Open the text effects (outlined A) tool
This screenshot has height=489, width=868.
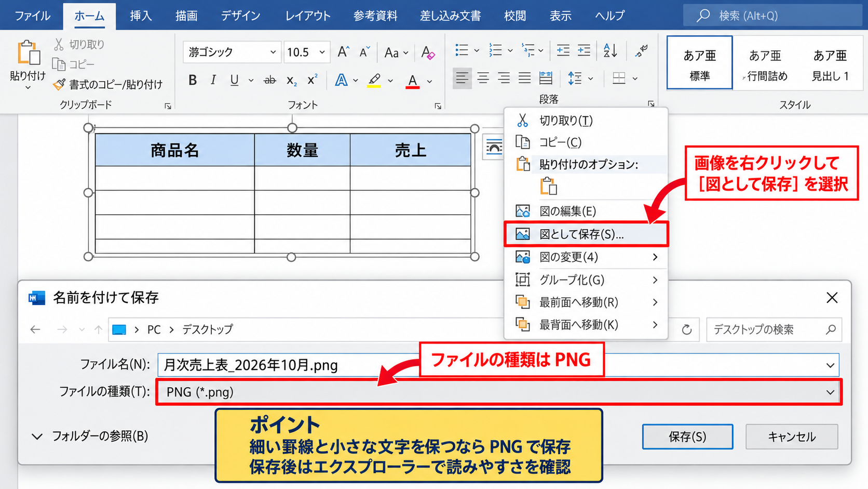341,80
